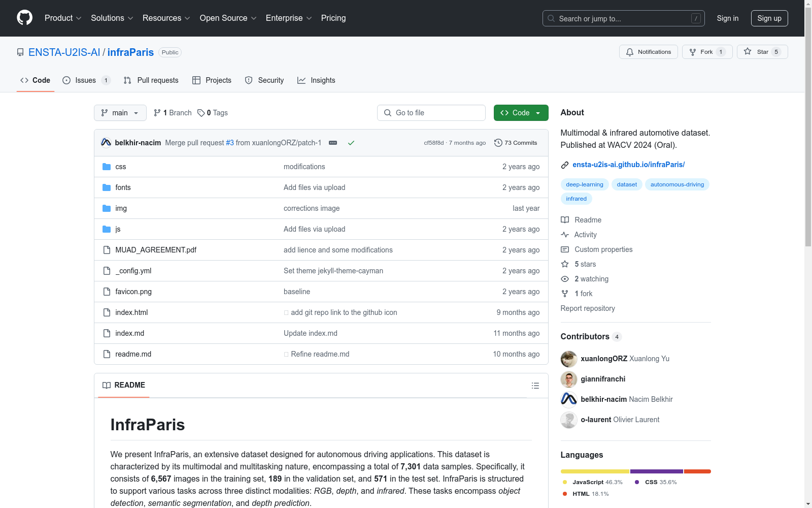Screen dimensions: 812x508
Task: Open the green Code dropdown button
Action: click(x=521, y=113)
